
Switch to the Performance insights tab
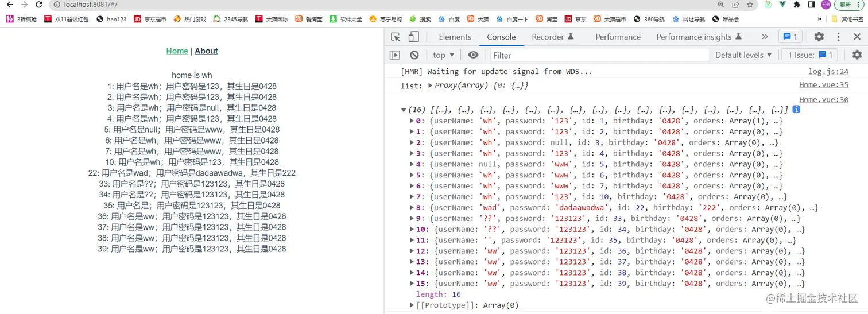click(699, 37)
